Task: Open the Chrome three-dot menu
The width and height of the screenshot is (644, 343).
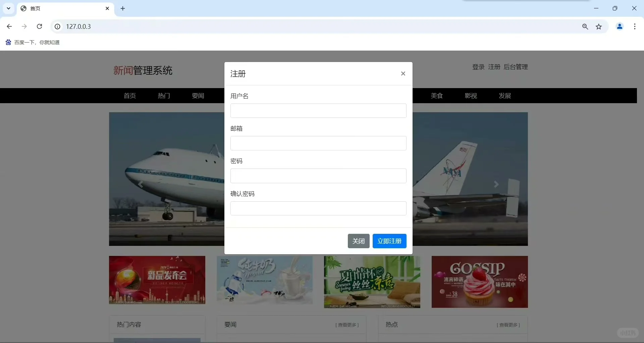Action: coord(635,26)
